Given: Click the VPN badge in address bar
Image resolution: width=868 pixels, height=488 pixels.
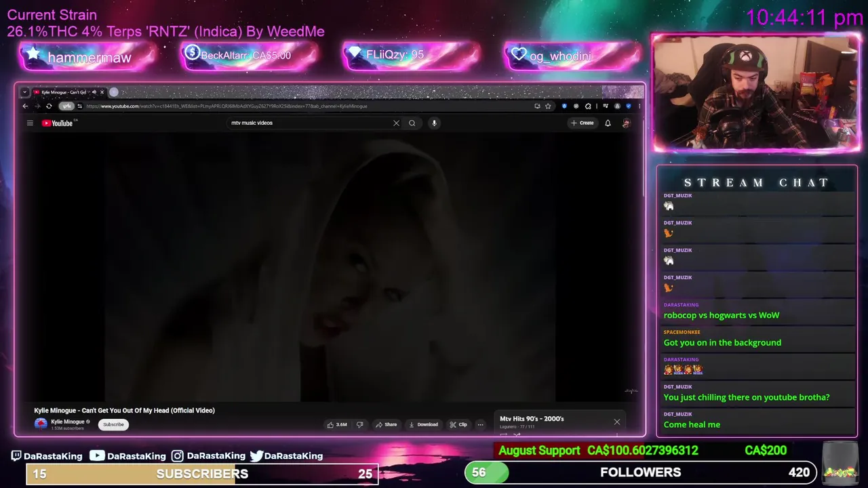Looking at the screenshot, I should (66, 106).
